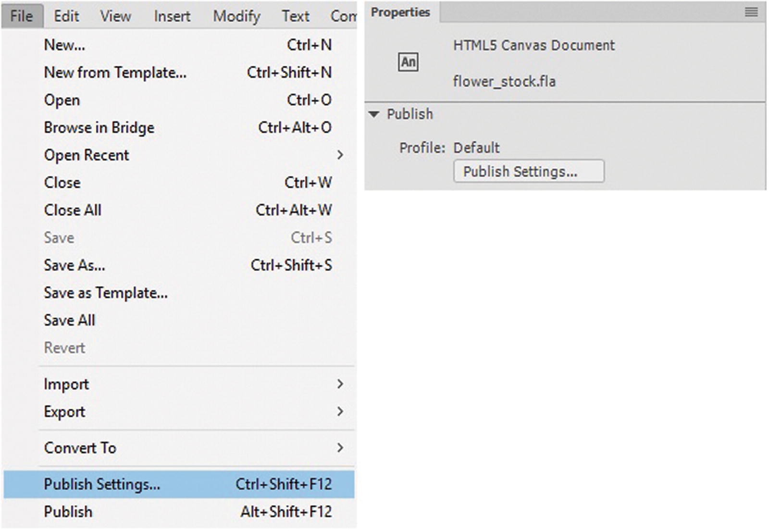Click the Animate document icon in Properties
The width and height of the screenshot is (769, 532).
click(x=408, y=62)
